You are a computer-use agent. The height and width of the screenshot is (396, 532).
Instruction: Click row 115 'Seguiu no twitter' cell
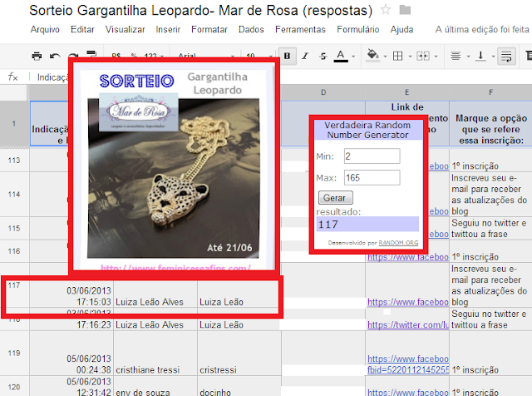point(490,228)
